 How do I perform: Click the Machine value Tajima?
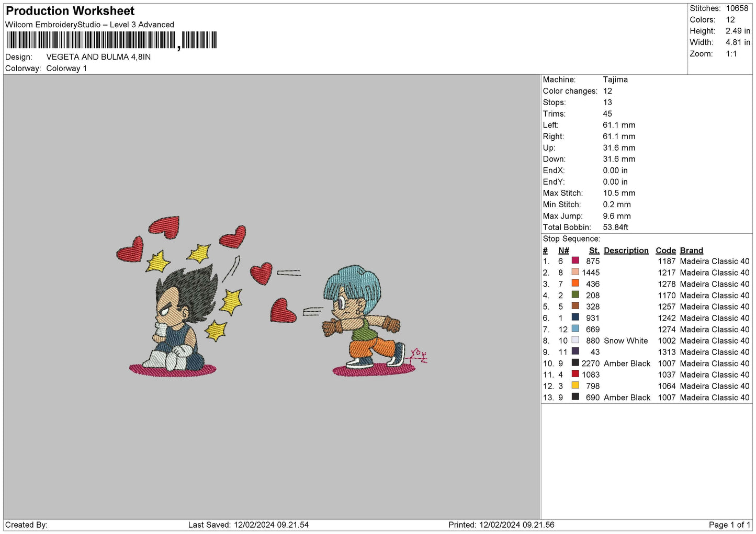[x=615, y=79]
